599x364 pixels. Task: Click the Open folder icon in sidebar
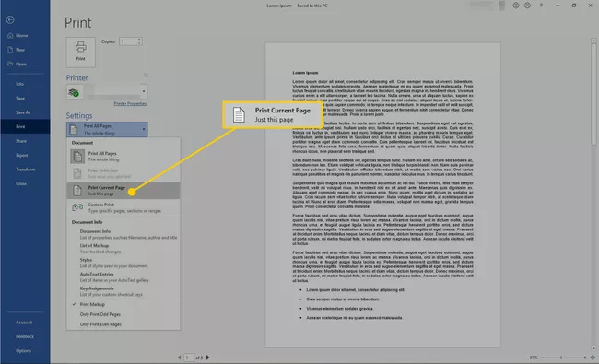pyautogui.click(x=10, y=64)
